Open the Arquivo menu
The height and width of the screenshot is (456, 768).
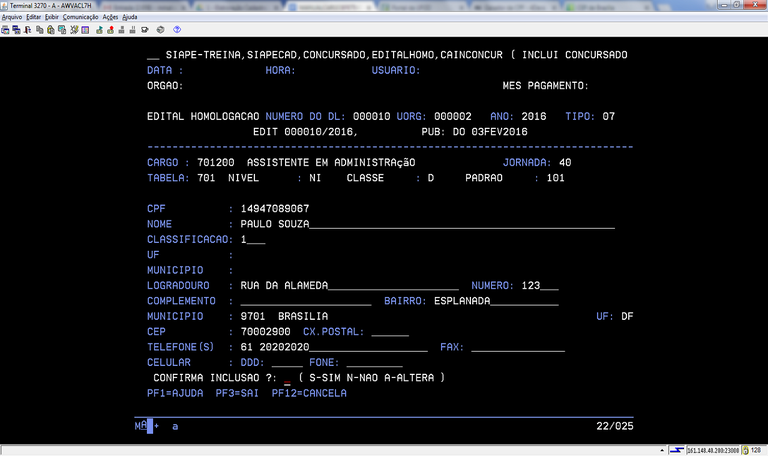12,17
